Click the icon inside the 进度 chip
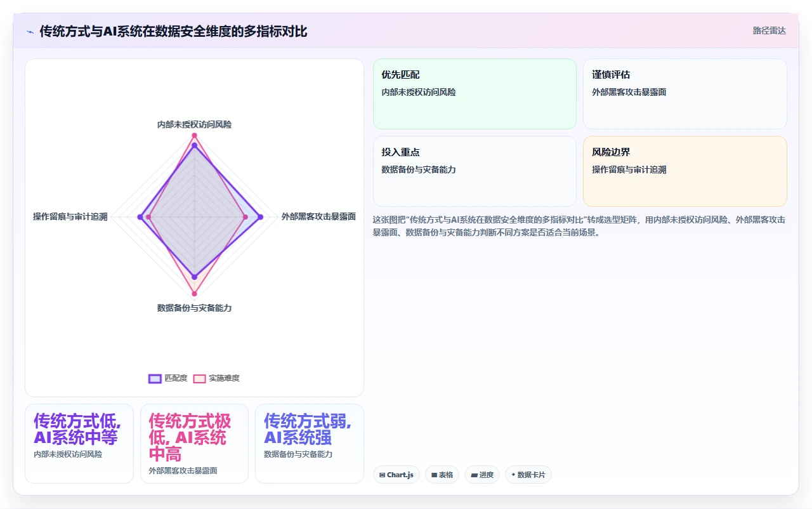 tap(474, 475)
